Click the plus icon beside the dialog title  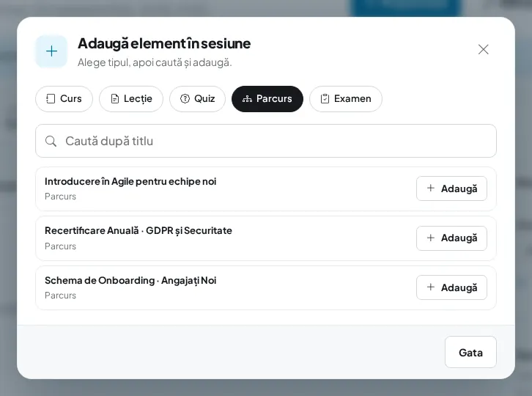[x=51, y=51]
